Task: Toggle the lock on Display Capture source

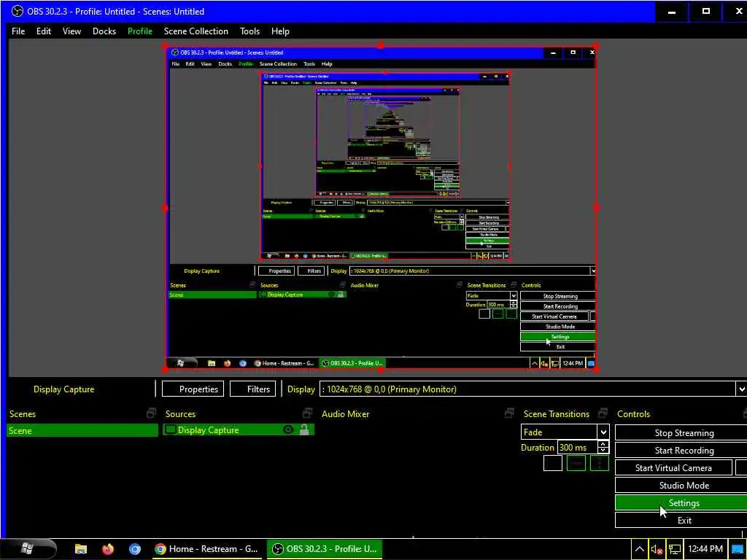Action: [304, 430]
